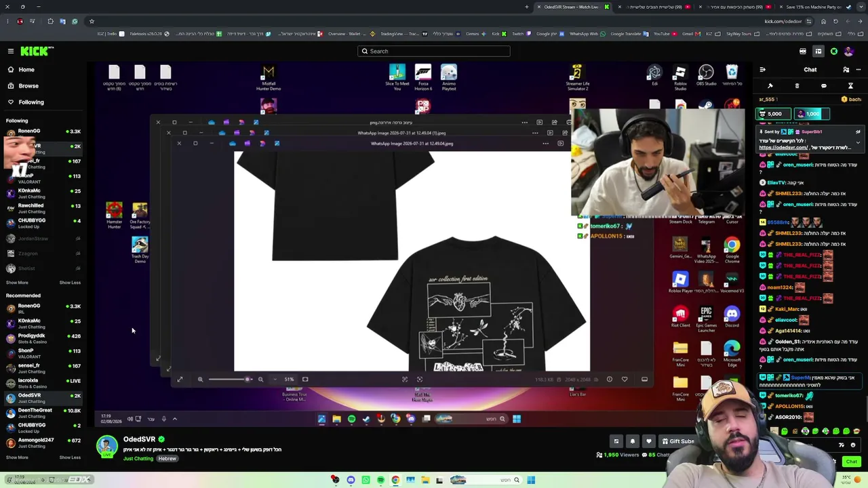Click the Forza Horizon 6 icon in stream
The width and height of the screenshot is (868, 488).
(x=423, y=78)
